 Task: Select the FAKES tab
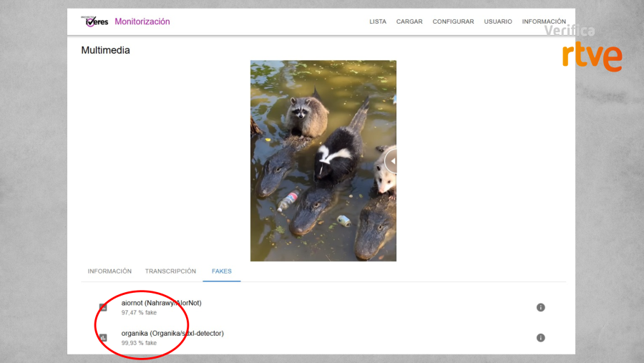click(x=221, y=271)
